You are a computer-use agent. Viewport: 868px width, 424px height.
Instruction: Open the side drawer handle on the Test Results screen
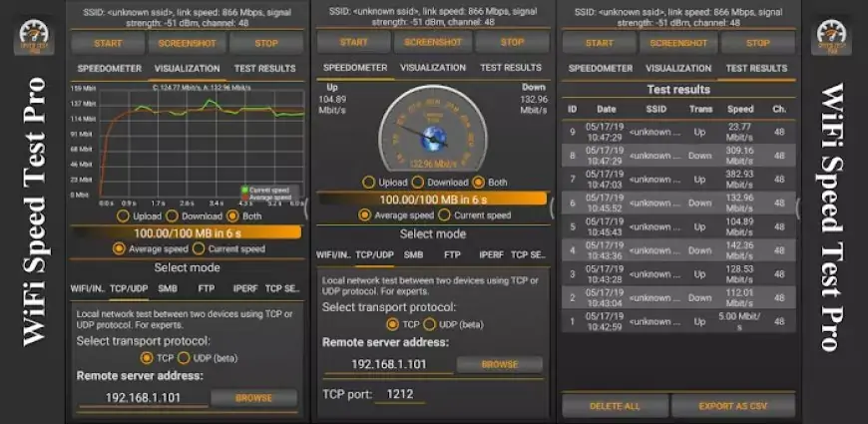pos(798,208)
